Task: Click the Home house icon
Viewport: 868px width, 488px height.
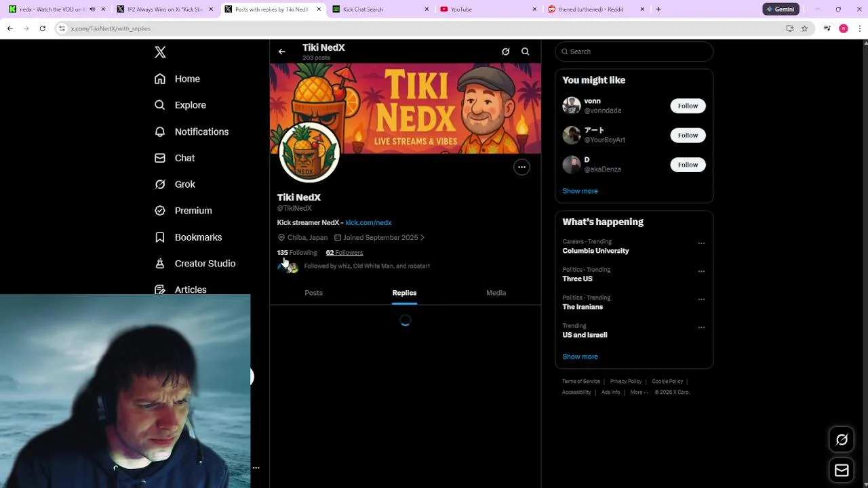Action: pos(160,79)
